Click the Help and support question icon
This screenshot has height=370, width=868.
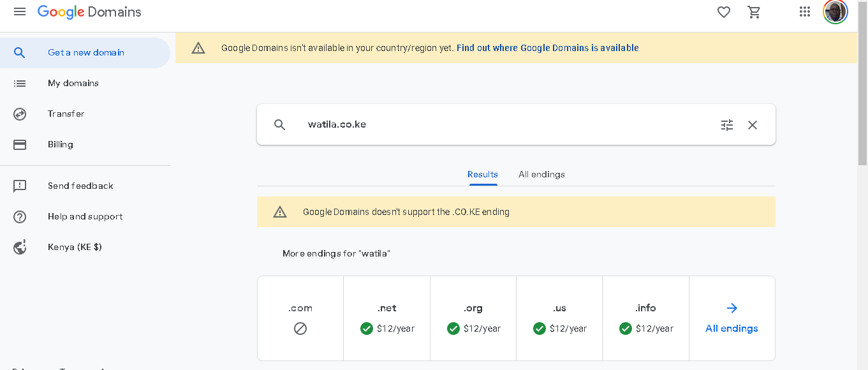[x=20, y=217]
